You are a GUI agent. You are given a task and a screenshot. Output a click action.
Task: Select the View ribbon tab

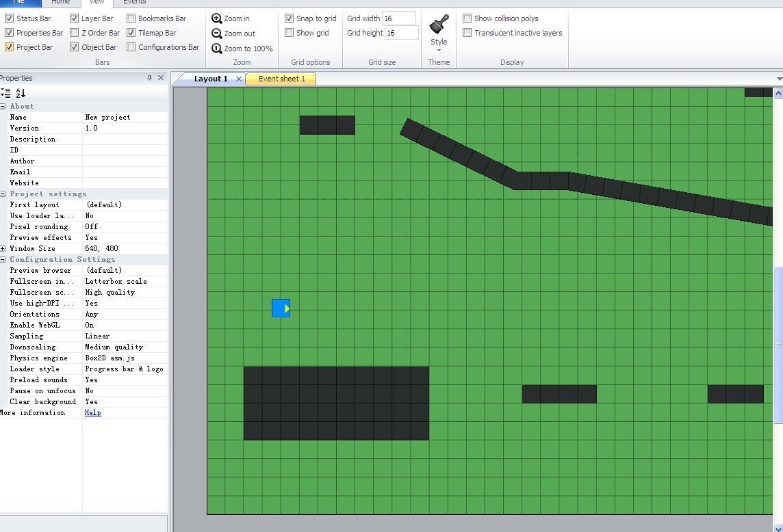click(97, 2)
